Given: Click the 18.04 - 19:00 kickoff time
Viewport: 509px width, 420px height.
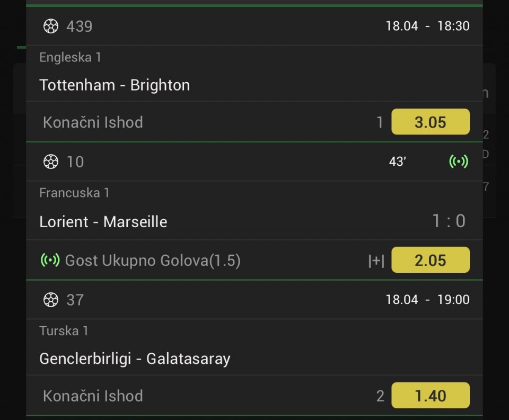Looking at the screenshot, I should (x=427, y=300).
